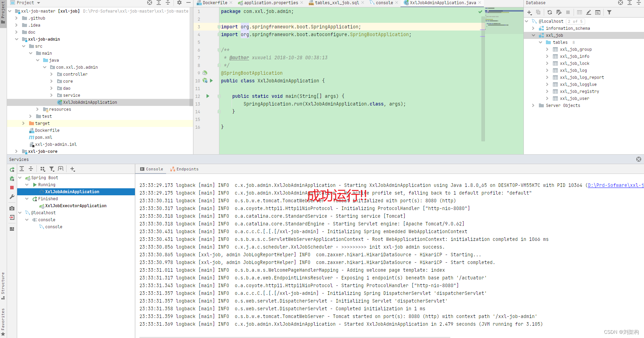Select Server Objects in Database tree
This screenshot has width=644, height=338.
coord(563,106)
